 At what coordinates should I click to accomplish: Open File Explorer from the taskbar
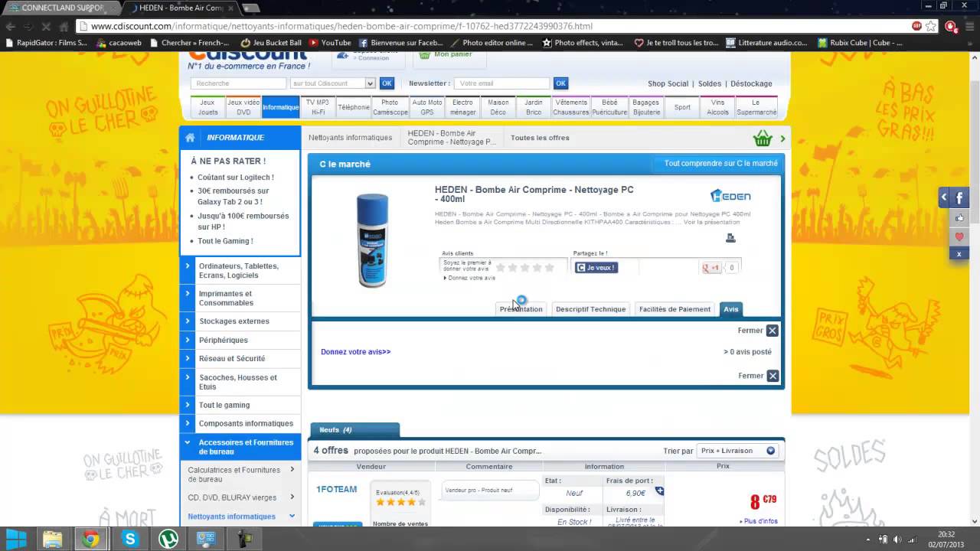pyautogui.click(x=52, y=539)
